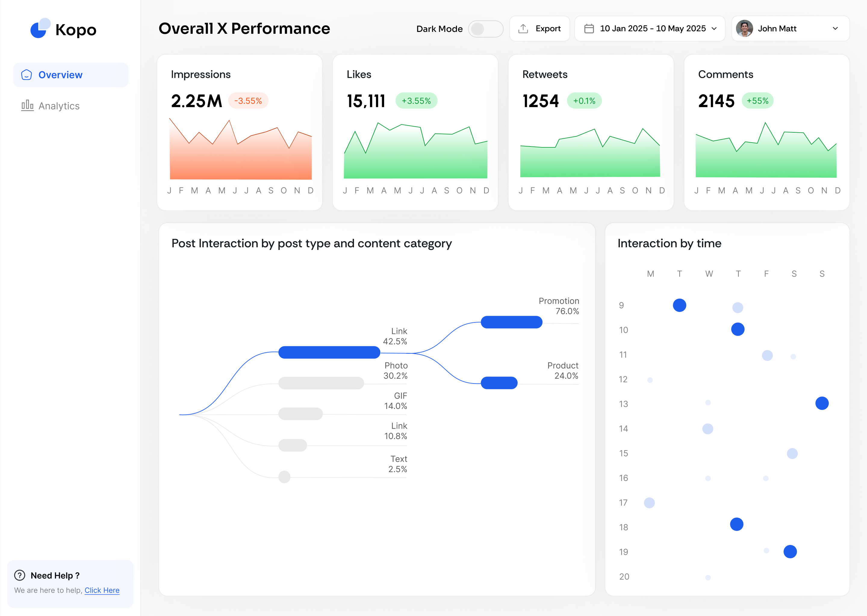
Task: Open the 10 Jan 2025 – 10 May 2025 selector
Action: [x=652, y=29]
